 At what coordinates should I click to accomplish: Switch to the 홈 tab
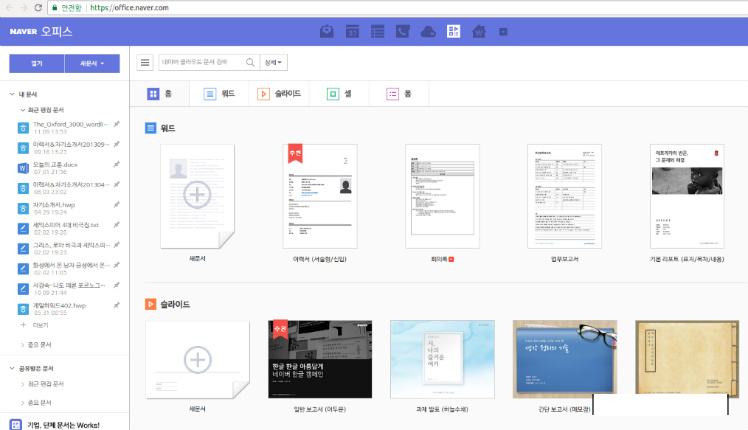click(x=159, y=94)
